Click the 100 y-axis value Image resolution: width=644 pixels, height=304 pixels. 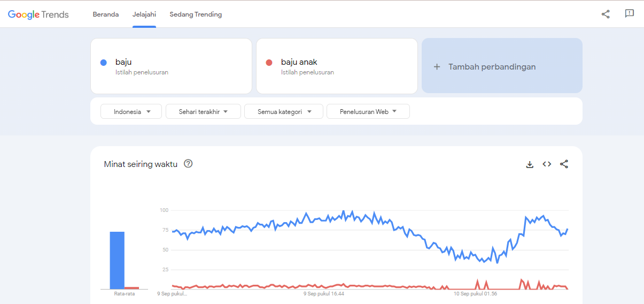point(164,210)
